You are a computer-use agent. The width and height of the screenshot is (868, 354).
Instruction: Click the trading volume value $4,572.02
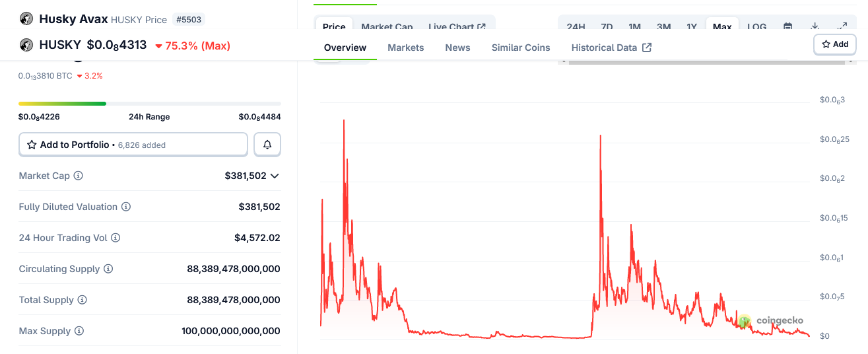pos(257,238)
